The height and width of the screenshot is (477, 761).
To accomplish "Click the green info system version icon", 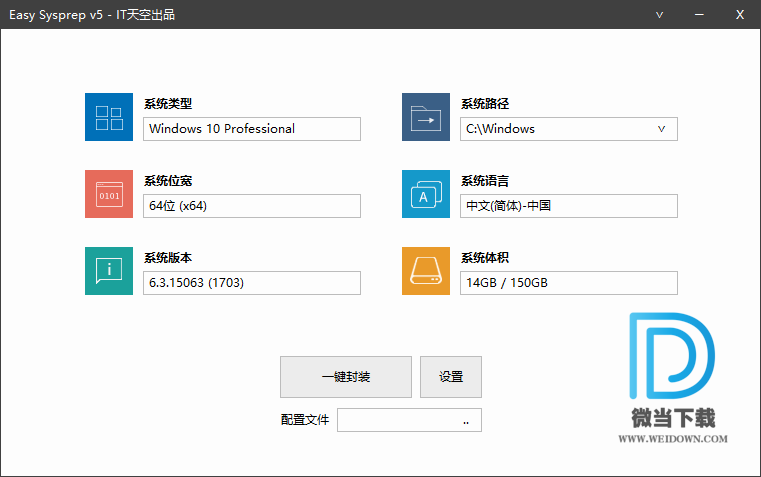I will [x=109, y=271].
